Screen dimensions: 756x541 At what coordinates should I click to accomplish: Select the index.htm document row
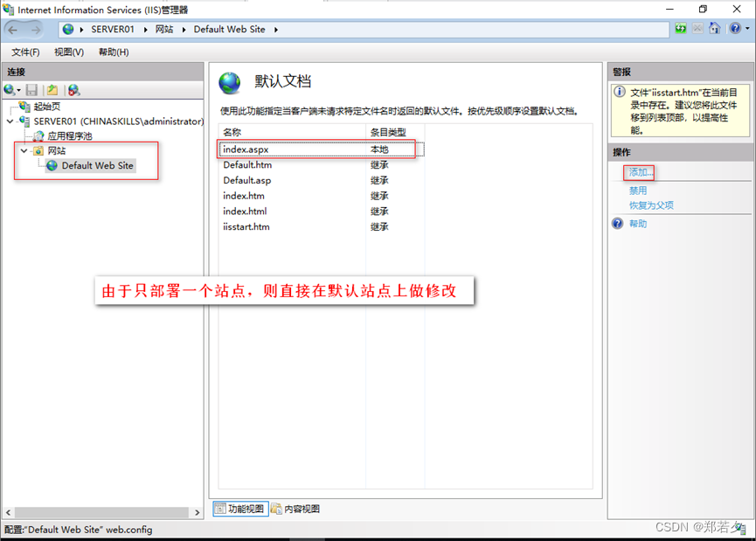click(x=322, y=196)
